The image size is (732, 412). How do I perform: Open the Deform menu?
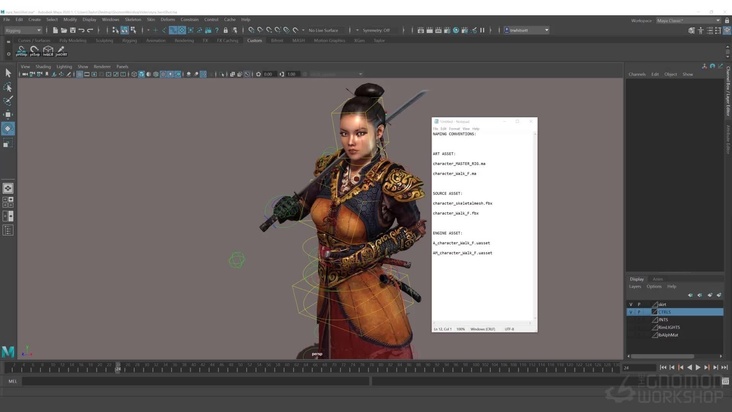pos(168,20)
